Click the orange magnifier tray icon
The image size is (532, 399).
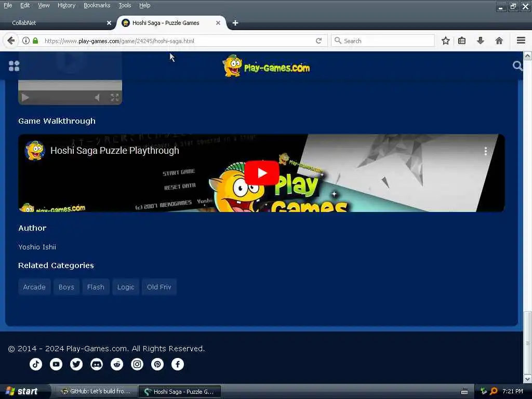tap(494, 391)
